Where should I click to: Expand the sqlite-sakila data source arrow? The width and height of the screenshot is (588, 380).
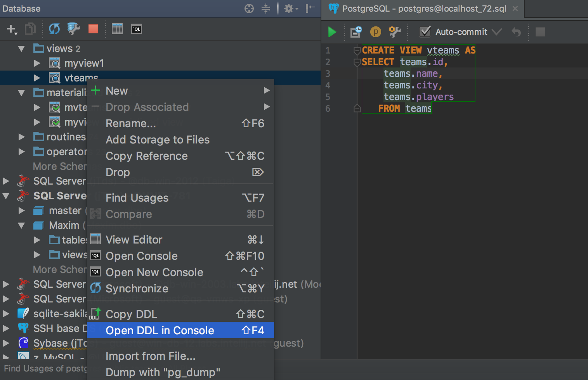pyautogui.click(x=6, y=313)
